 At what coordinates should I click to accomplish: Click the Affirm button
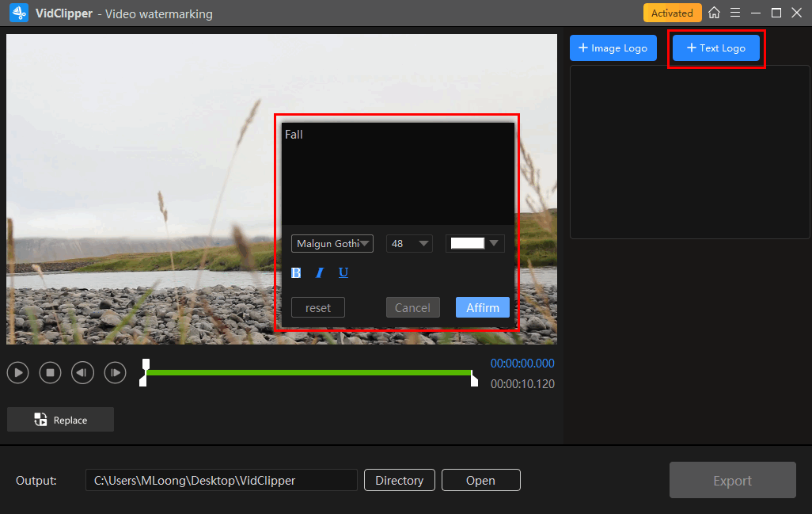click(x=483, y=307)
